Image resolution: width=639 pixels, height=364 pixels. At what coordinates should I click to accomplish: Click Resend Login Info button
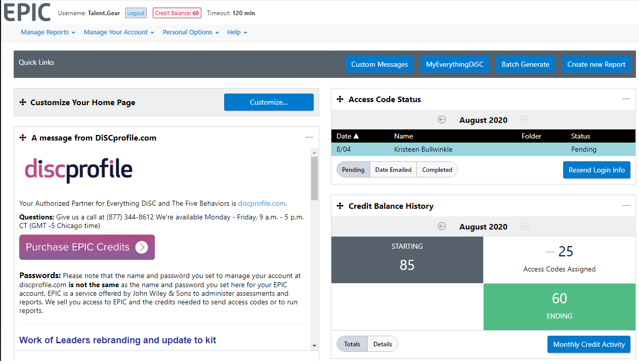[597, 170]
